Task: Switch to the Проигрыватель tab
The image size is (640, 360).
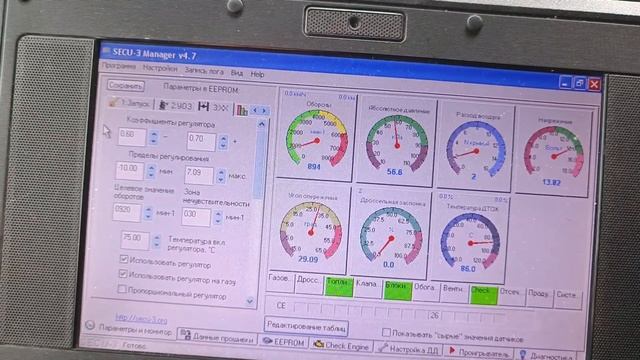Action: click(479, 352)
